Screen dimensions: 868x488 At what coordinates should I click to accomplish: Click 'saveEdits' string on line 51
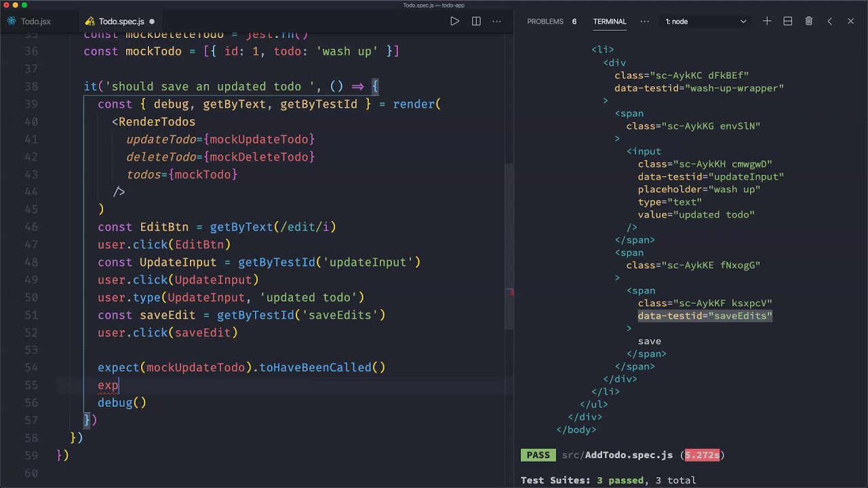point(340,315)
